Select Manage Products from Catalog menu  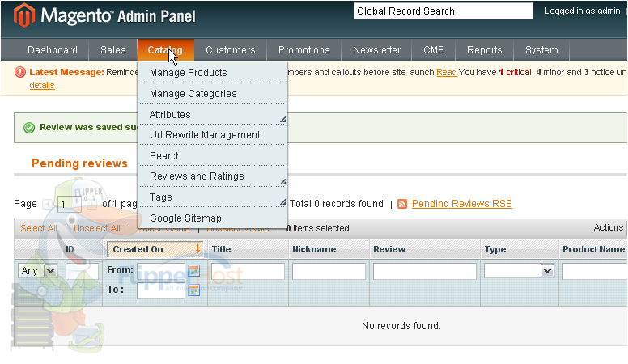(212, 73)
